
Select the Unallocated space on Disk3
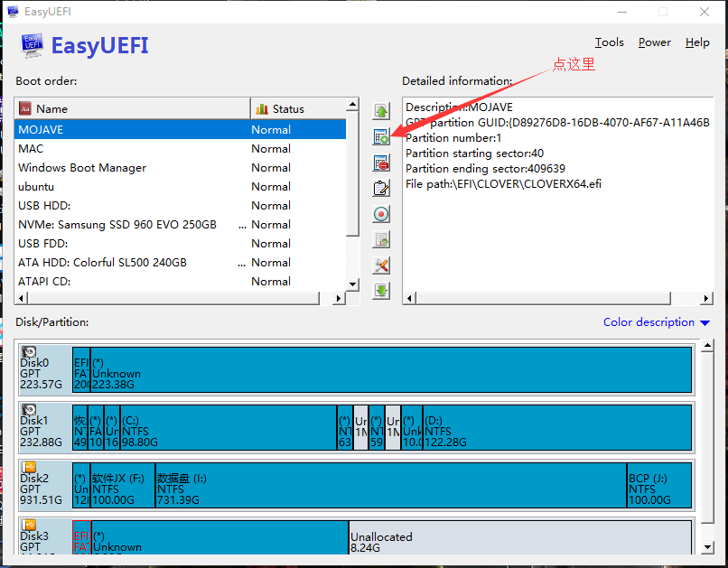point(520,537)
